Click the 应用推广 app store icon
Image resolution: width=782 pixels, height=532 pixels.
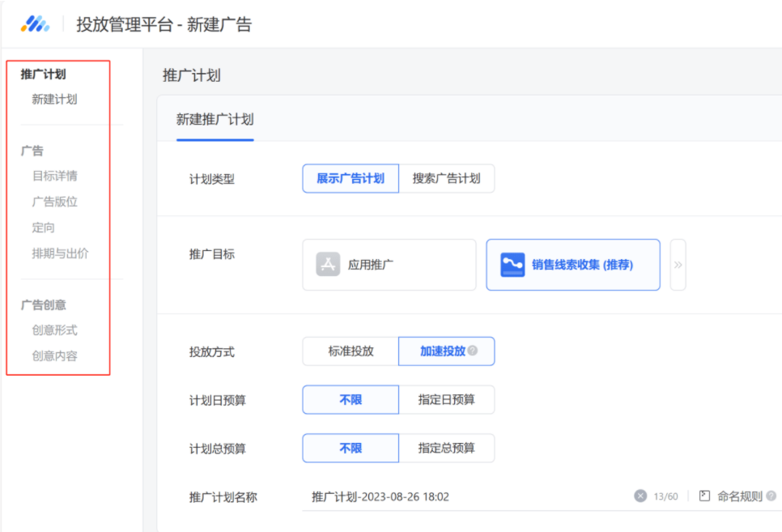[328, 265]
